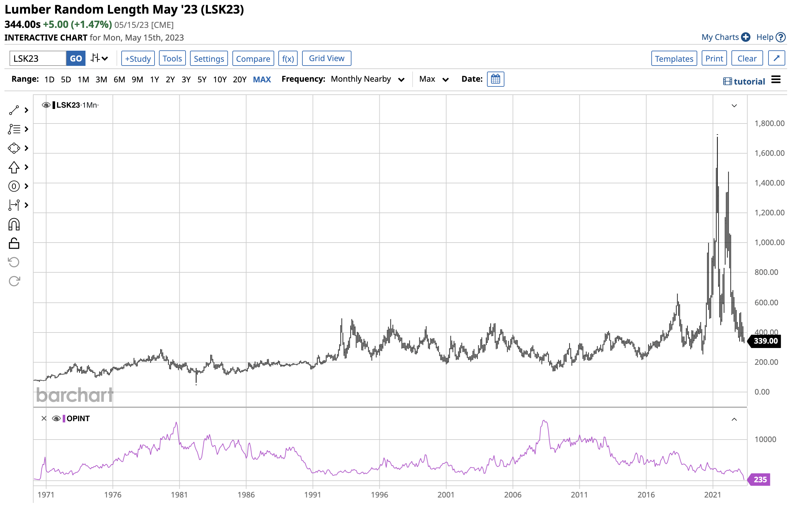
Task: Select the arrow marker drawing tool
Action: (14, 167)
